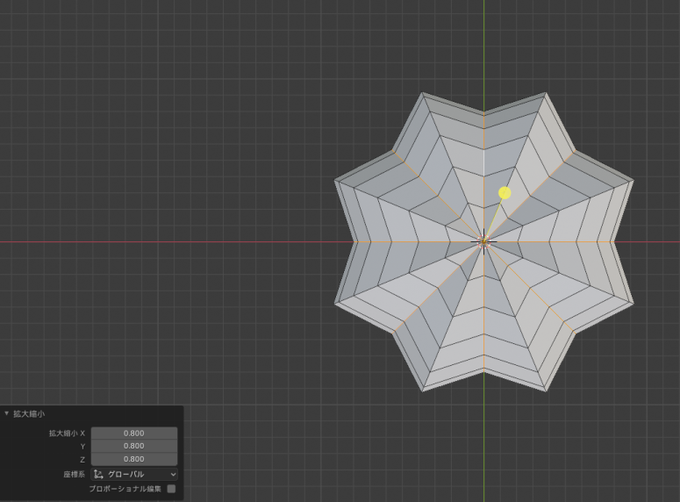Collapse the 拡大縮小 operator panel
This screenshot has height=502, width=680.
coord(7,414)
